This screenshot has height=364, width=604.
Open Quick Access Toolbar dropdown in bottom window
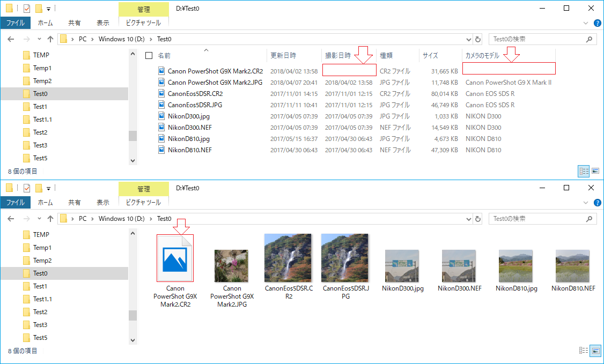(48, 188)
